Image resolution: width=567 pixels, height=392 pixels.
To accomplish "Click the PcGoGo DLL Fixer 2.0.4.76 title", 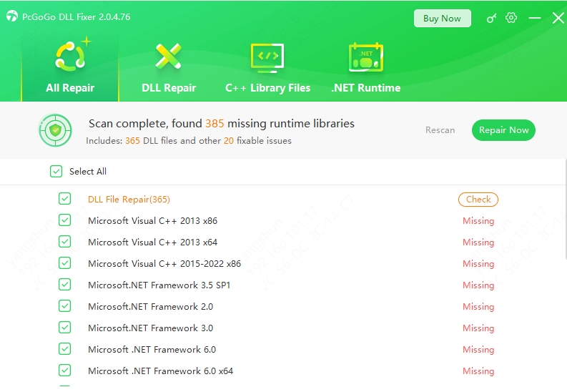I will [x=77, y=17].
